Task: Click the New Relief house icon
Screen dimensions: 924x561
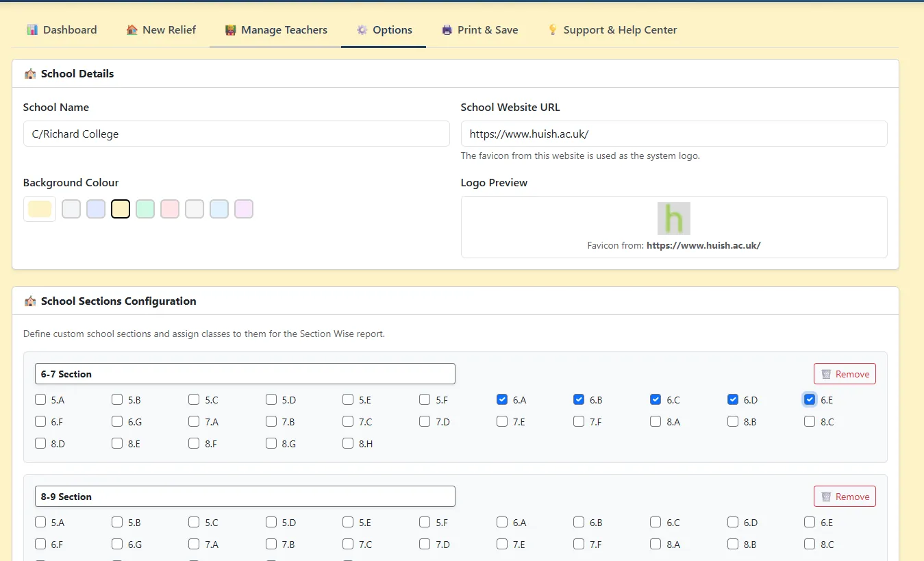Action: click(x=132, y=30)
